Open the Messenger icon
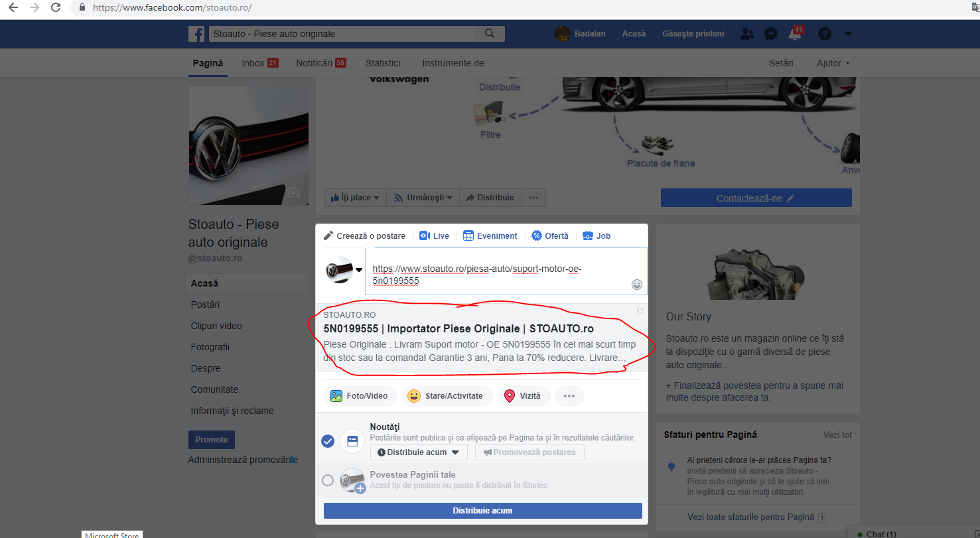 pos(771,34)
